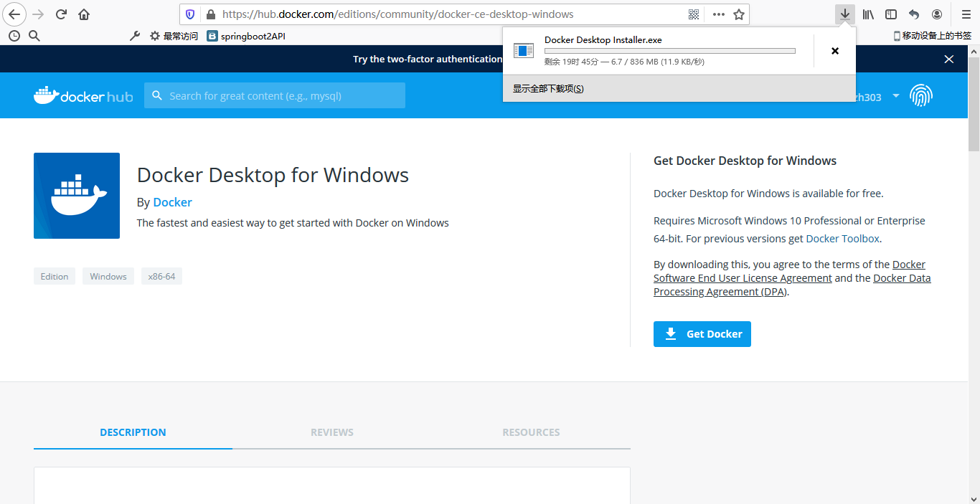The width and height of the screenshot is (980, 504).
Task: Click the Docker Hub fingerprint icon
Action: click(x=921, y=95)
